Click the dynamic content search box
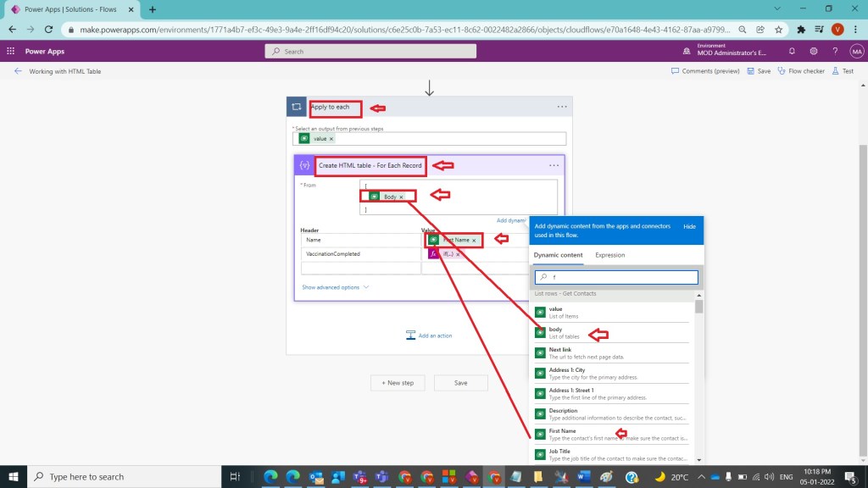This screenshot has height=488, width=868. [x=616, y=277]
